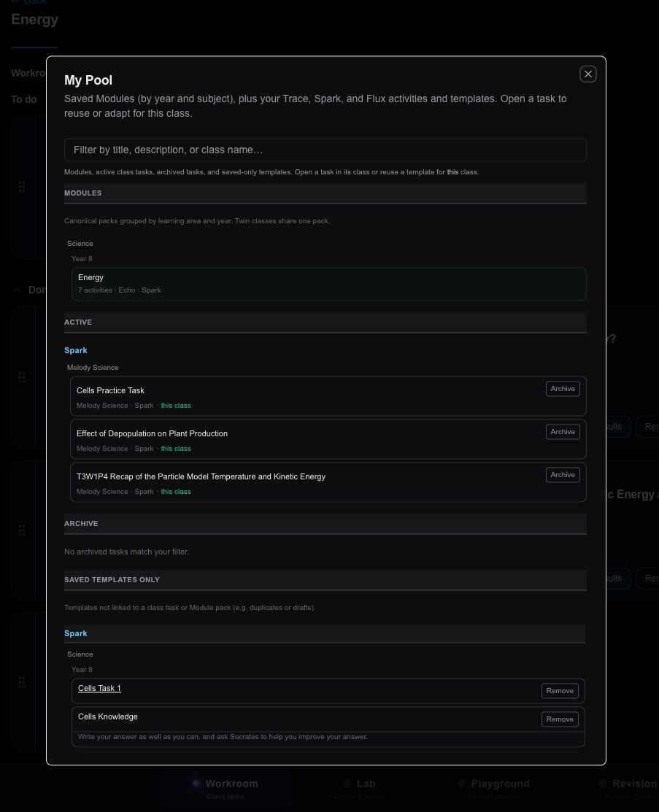659x812 pixels.
Task: Select the Spark heading under Active
Action: pyautogui.click(x=76, y=351)
